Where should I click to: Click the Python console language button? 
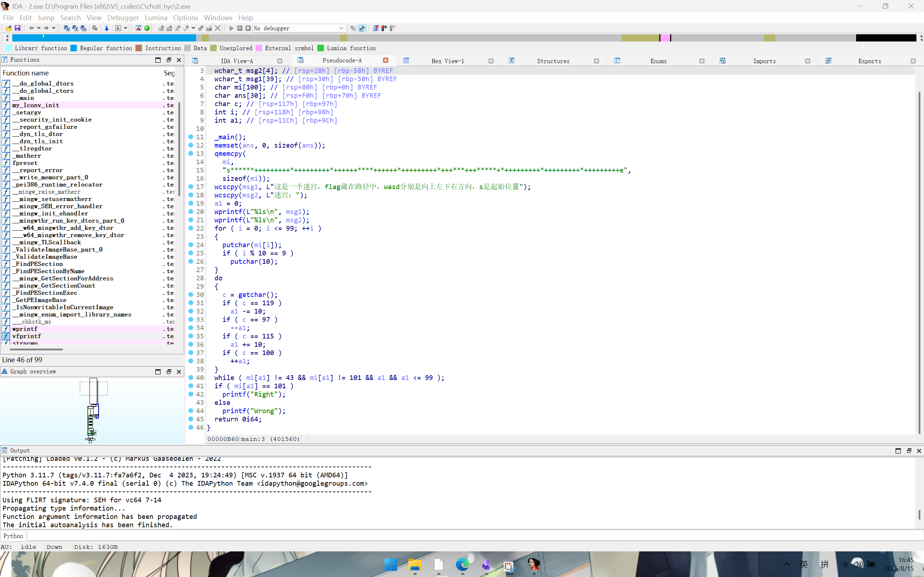[x=13, y=536]
